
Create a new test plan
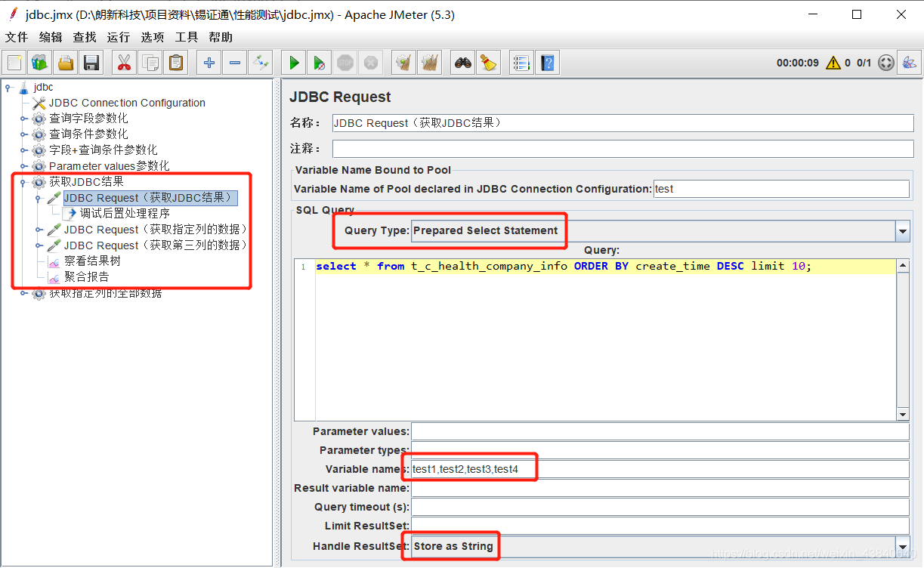click(14, 63)
